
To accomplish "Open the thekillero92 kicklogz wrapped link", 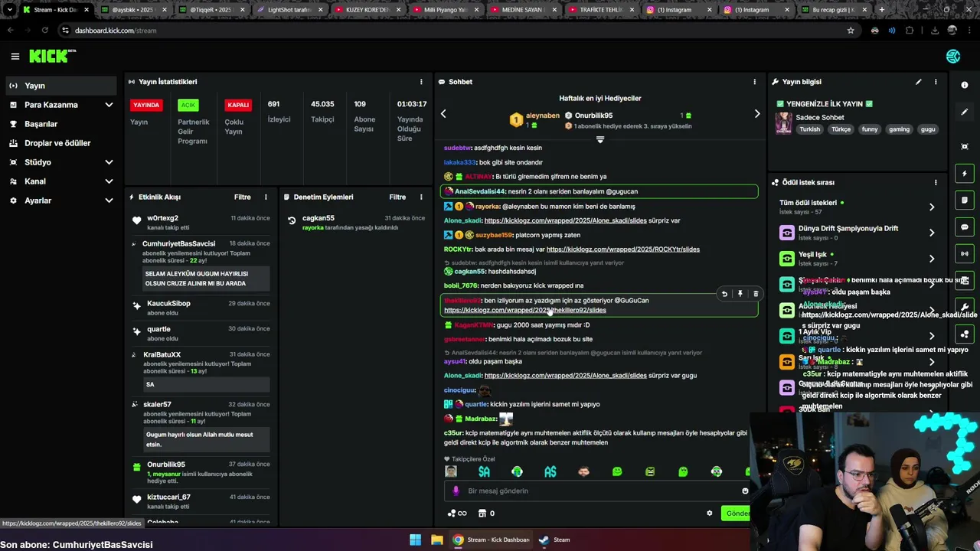I will pos(525,310).
